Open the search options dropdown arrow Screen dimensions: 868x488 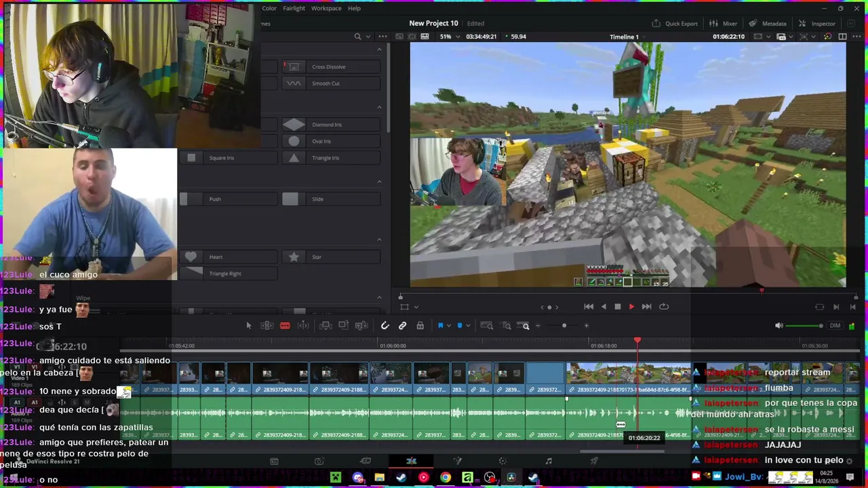click(x=368, y=37)
